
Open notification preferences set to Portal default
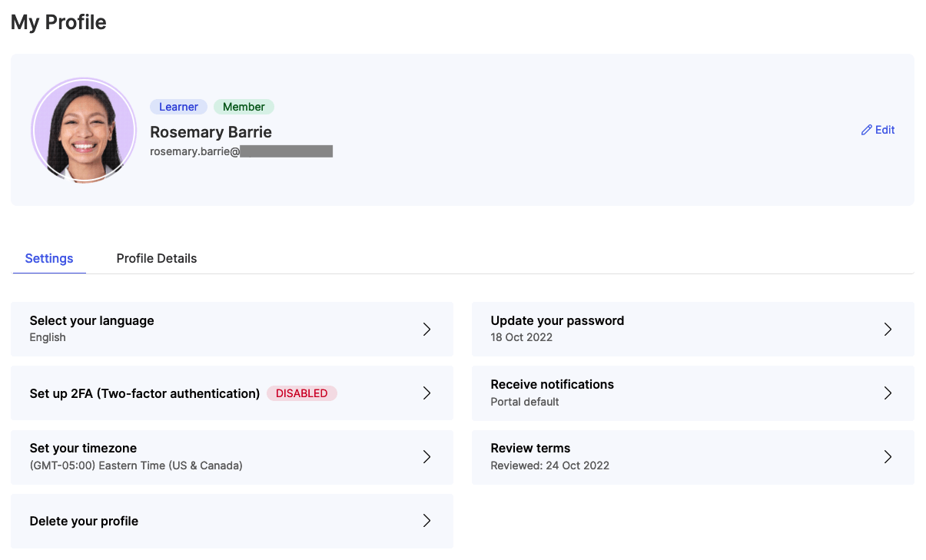coord(692,393)
